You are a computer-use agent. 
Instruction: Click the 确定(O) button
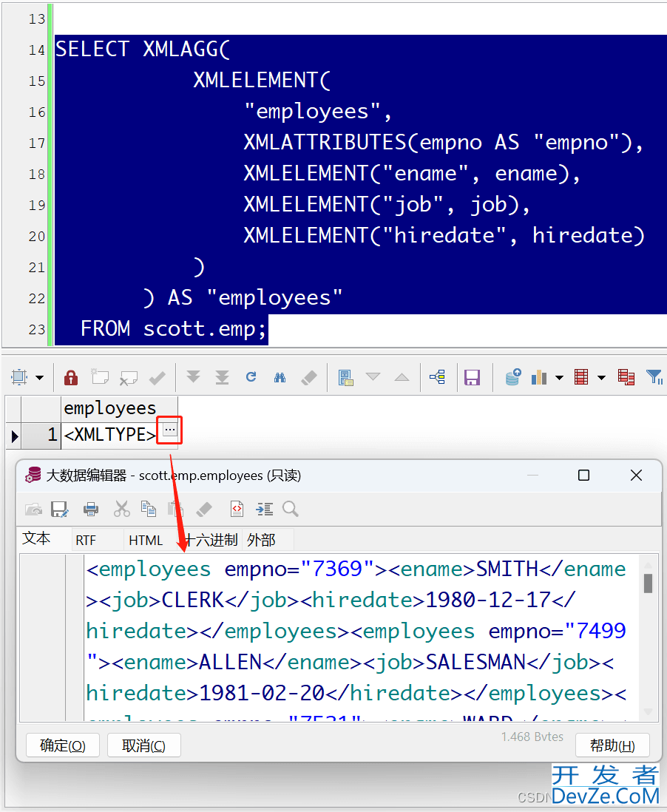click(63, 745)
